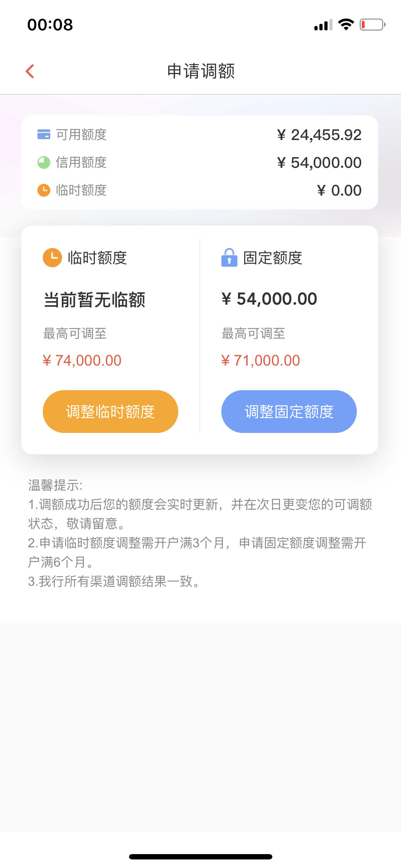Select the 临时额度 panel heading
Viewport: 401px width, 868px height.
click(97, 258)
